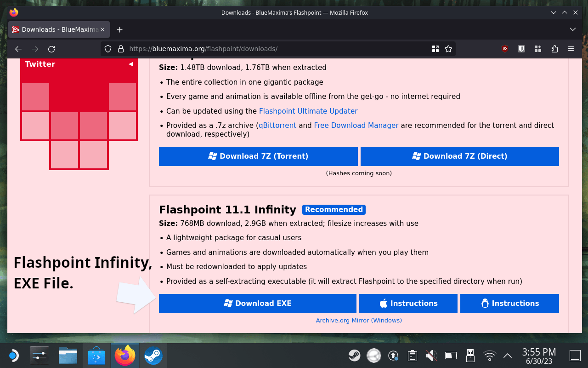Click the Download EXE button
588x368 pixels.
(x=257, y=303)
